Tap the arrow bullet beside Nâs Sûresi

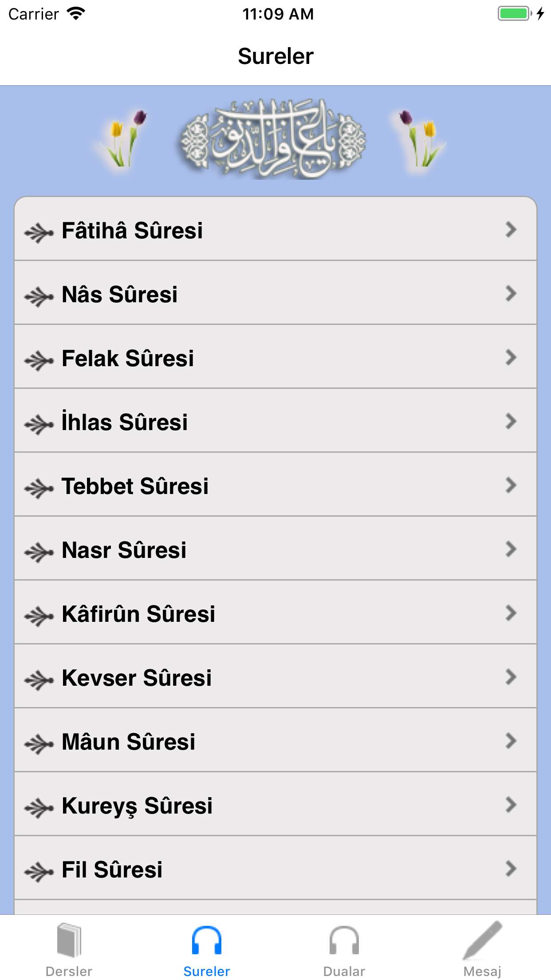click(39, 296)
